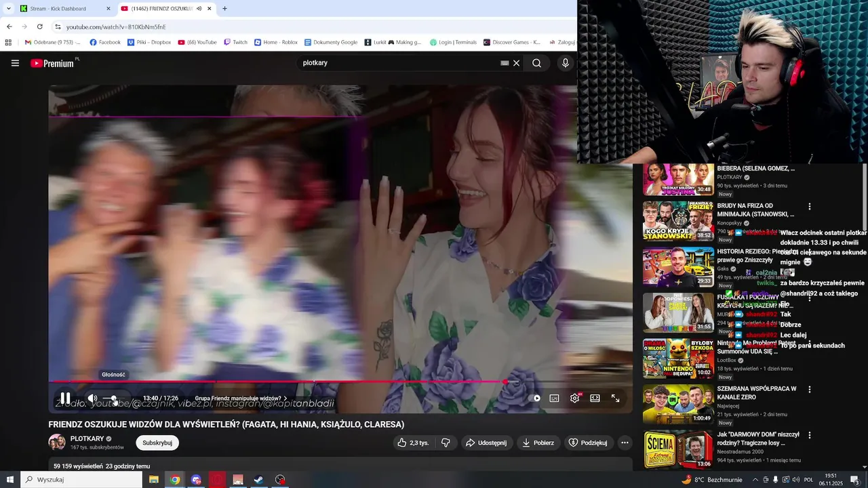Click the Subskrybuj button
The width and height of the screenshot is (868, 488).
[x=157, y=443]
